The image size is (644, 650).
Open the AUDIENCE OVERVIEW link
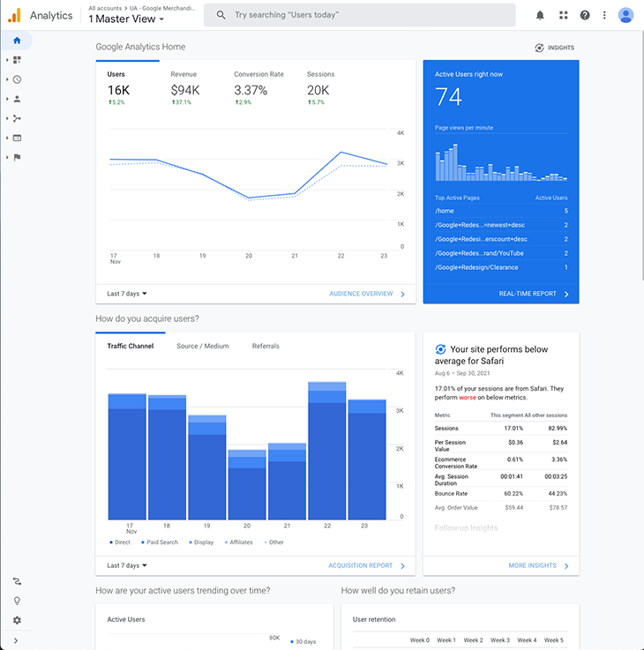click(367, 294)
